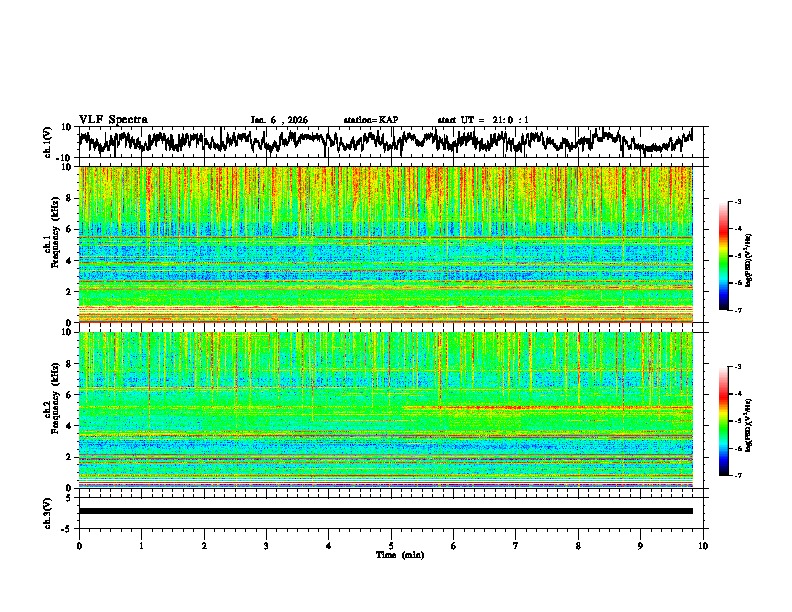This screenshot has width=792, height=612.
Task: Click the "-3" tick on ch.2 colorbar
Action: pos(737,367)
